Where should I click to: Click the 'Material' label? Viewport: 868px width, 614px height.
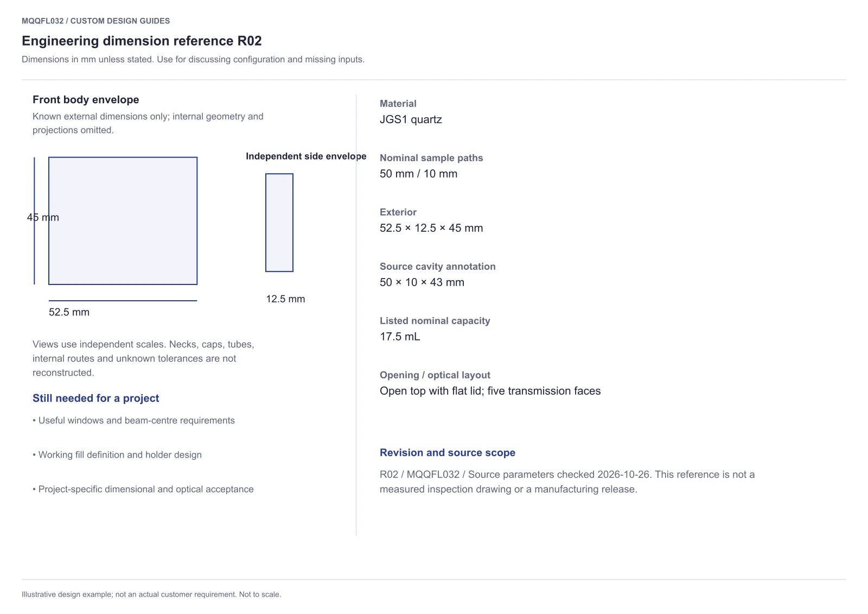[398, 104]
